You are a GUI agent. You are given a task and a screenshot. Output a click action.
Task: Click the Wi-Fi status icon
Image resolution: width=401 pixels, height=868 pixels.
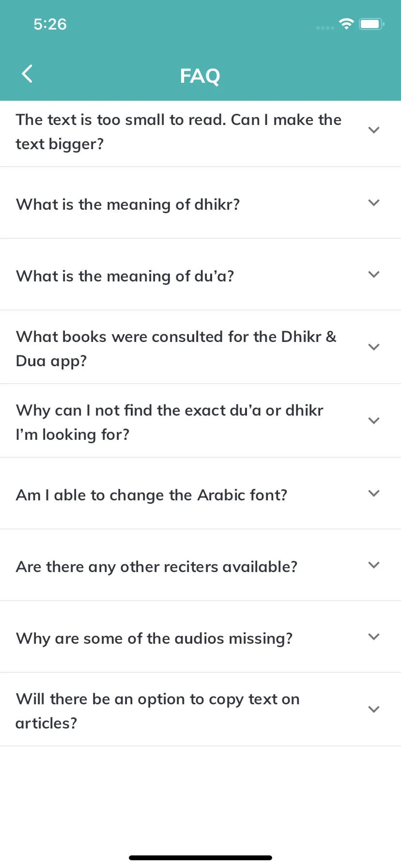pos(346,24)
